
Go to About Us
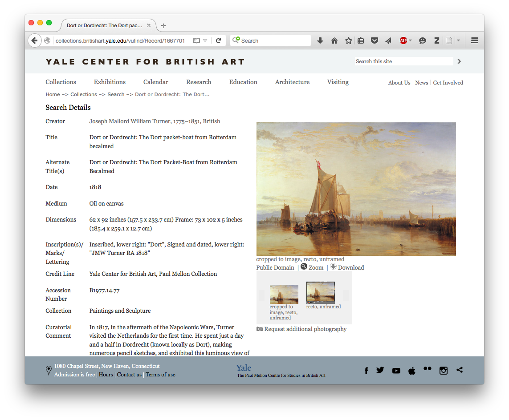399,83
